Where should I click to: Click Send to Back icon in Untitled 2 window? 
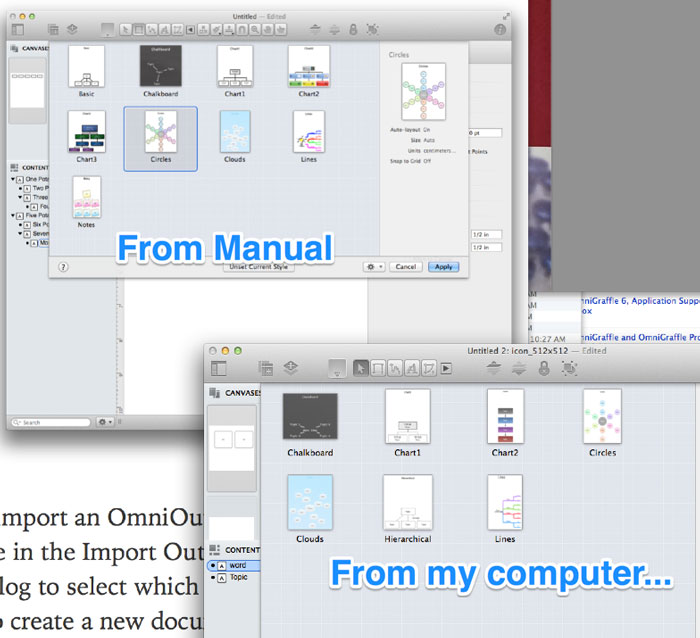(518, 368)
